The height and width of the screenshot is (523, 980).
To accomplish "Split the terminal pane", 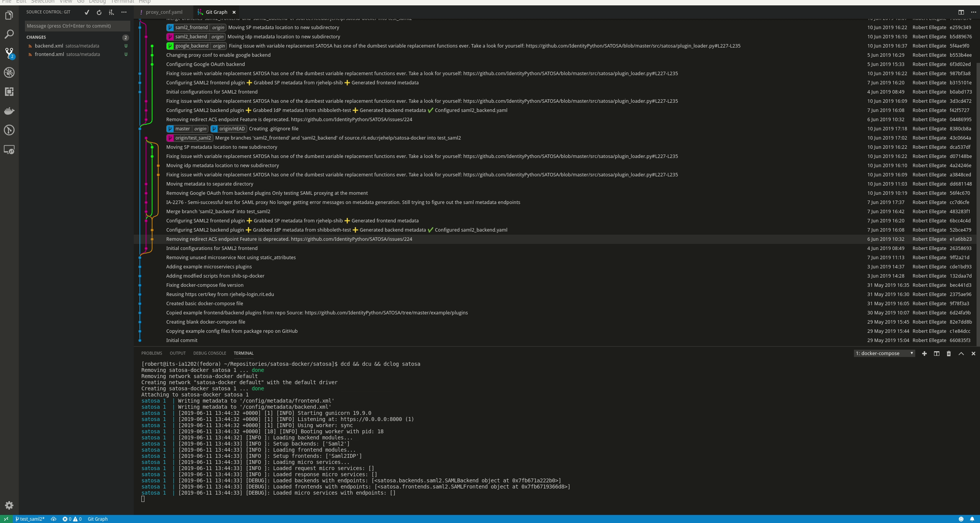I will click(x=936, y=353).
